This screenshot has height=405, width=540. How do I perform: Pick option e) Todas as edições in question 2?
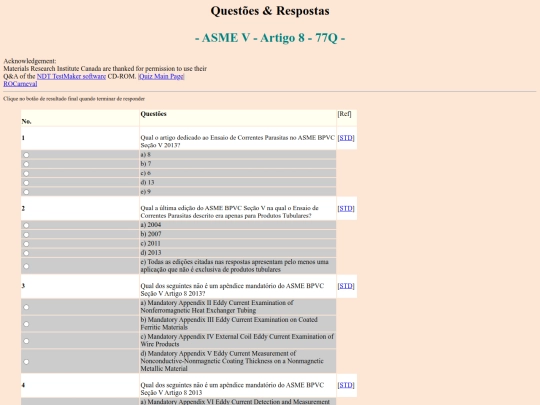[26, 266]
